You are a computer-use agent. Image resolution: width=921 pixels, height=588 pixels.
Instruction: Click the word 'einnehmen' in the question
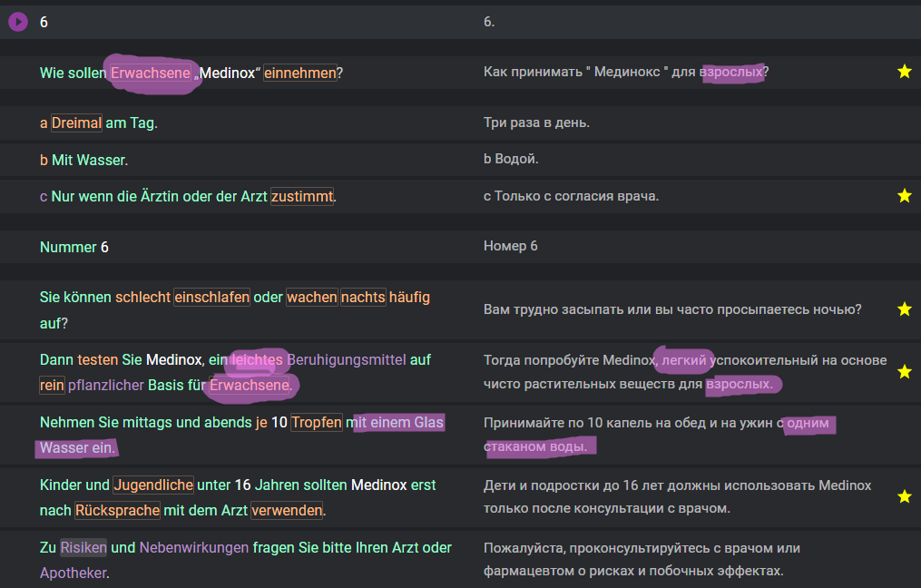300,73
